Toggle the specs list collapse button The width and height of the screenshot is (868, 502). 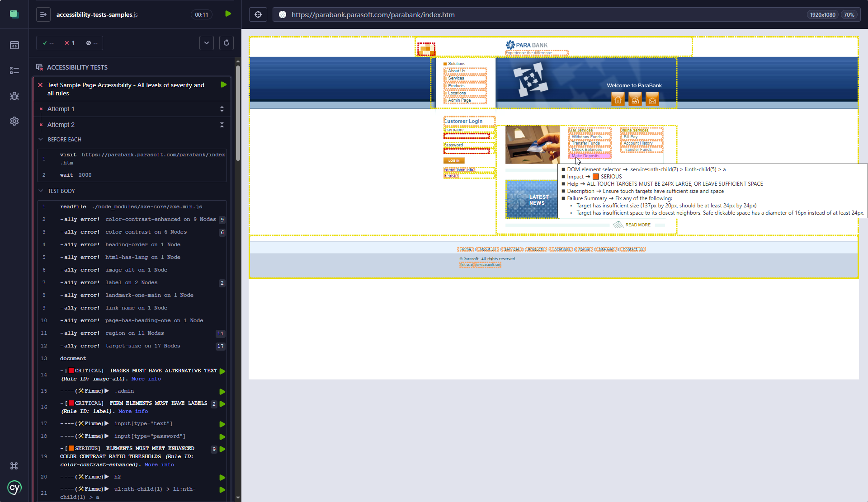(43, 14)
